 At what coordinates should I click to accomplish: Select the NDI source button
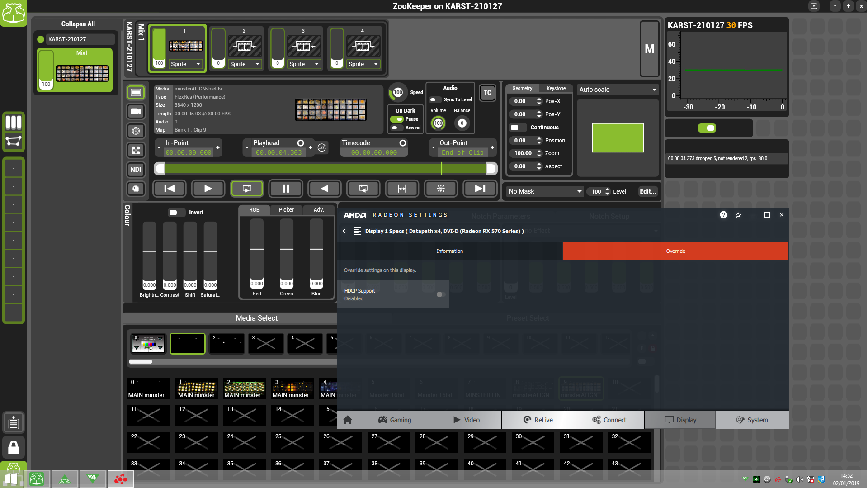coord(136,170)
